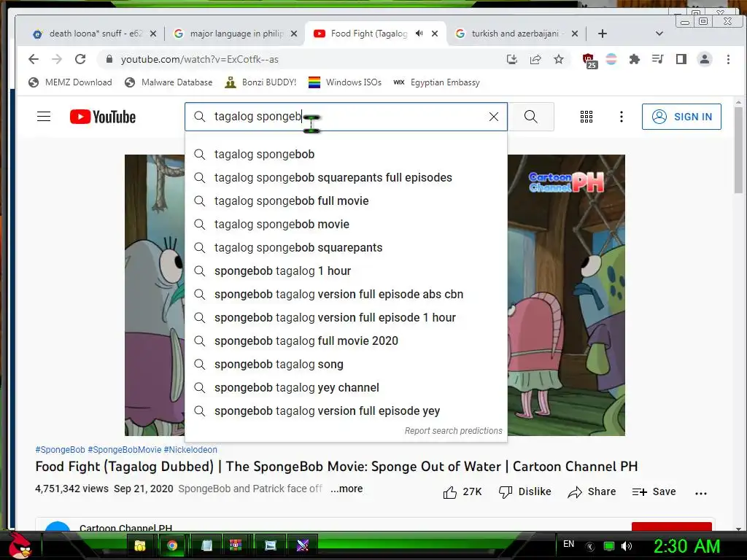Like the video with the thumbs up 27K
The image size is (747, 560).
tap(462, 492)
